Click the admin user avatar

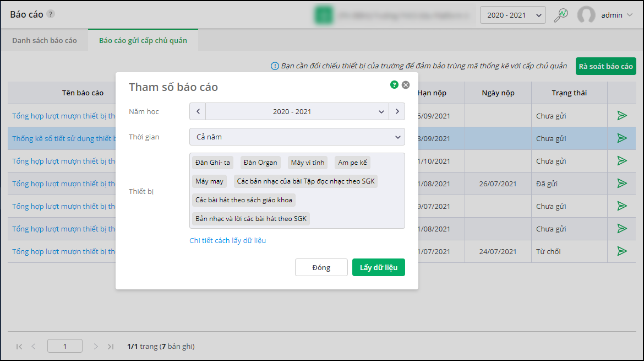586,15
